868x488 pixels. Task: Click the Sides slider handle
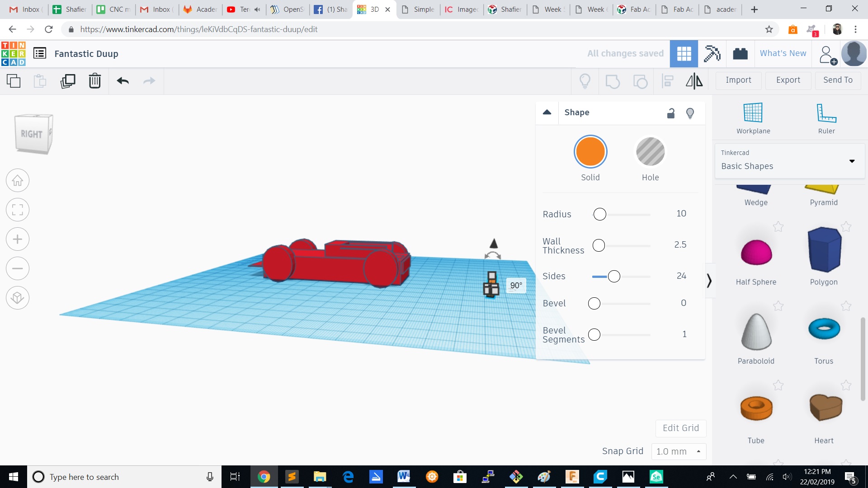coord(614,277)
